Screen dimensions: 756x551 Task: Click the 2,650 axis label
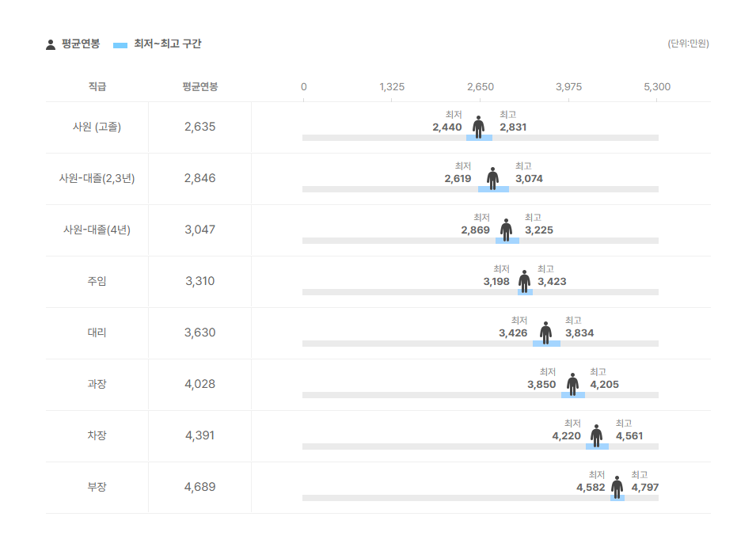tap(481, 87)
